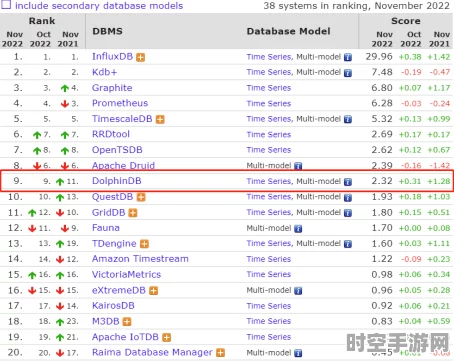Click the orange plus icon beside TDengine
This screenshot has height=361, width=454.
click(144, 244)
